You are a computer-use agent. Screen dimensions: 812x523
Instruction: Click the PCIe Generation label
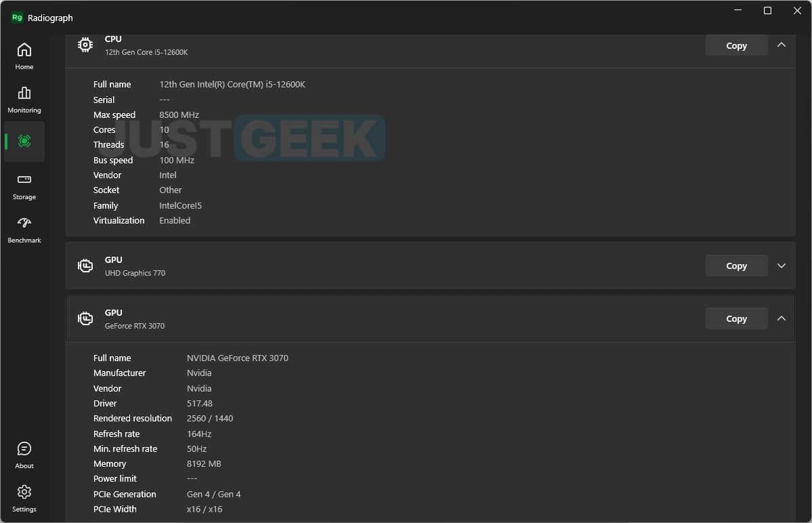tap(125, 495)
